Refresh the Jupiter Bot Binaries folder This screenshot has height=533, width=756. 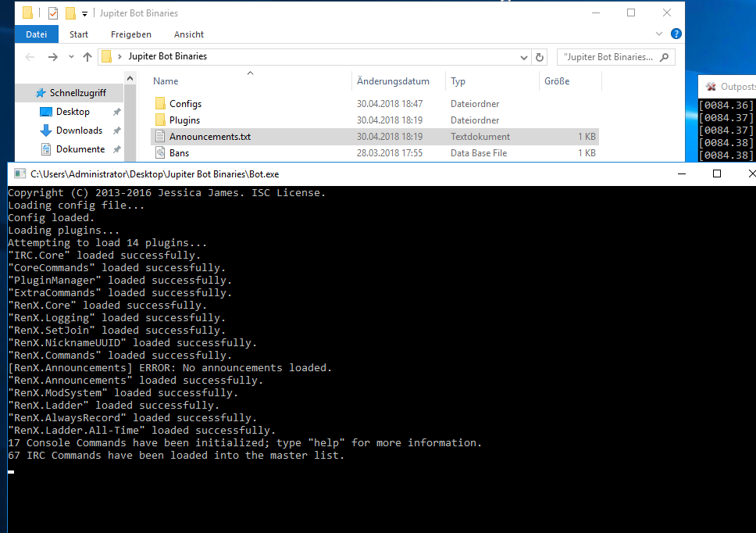pyautogui.click(x=540, y=57)
